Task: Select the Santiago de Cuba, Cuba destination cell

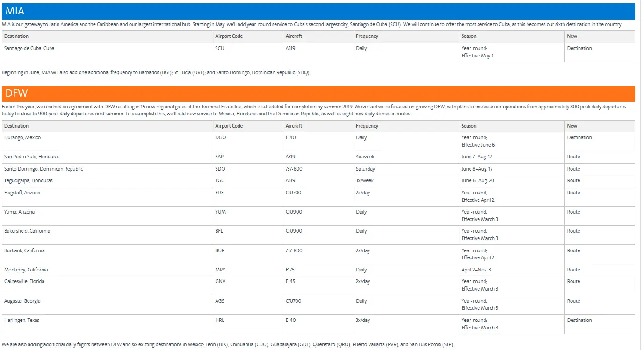Action: tap(29, 49)
